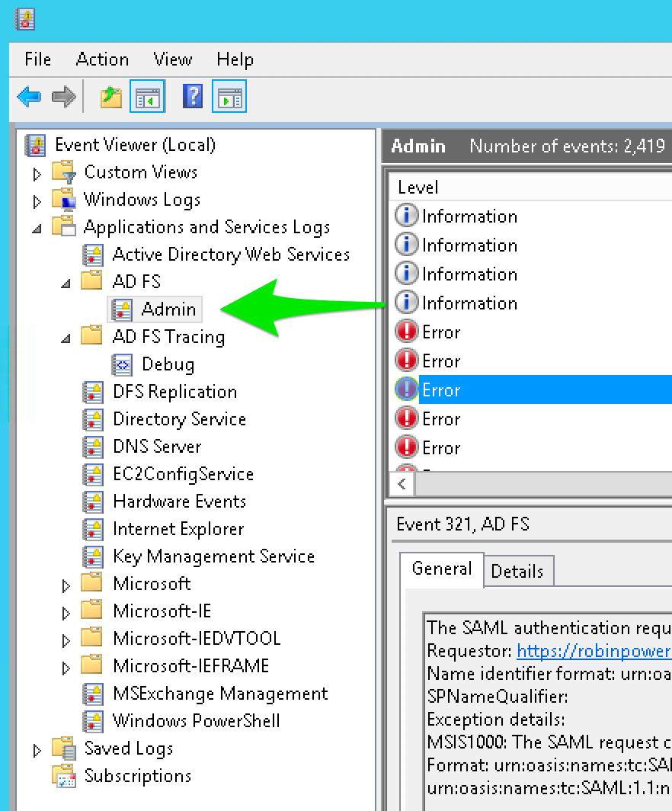Image resolution: width=672 pixels, height=811 pixels.
Task: Select the AD FS Tracing tree label
Action: [x=168, y=337]
